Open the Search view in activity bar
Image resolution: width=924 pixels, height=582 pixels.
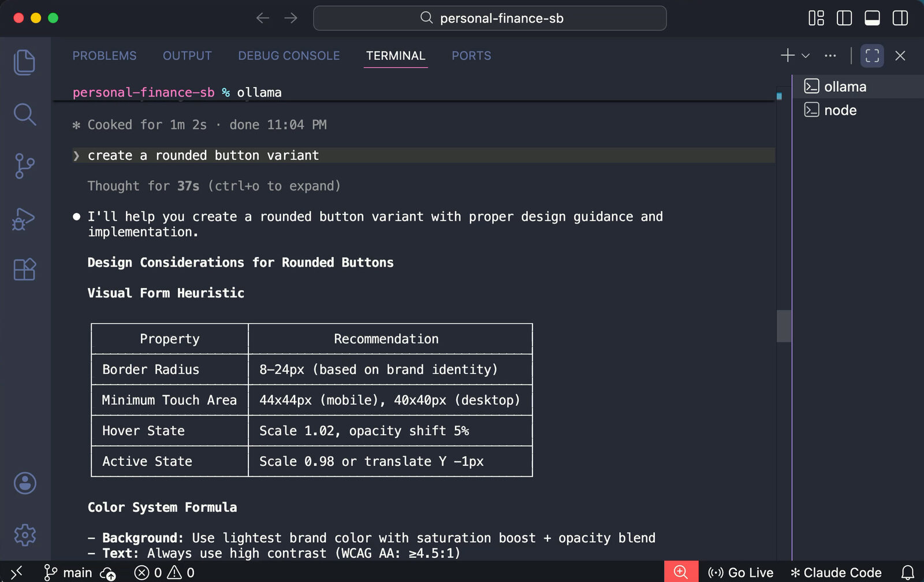(24, 114)
